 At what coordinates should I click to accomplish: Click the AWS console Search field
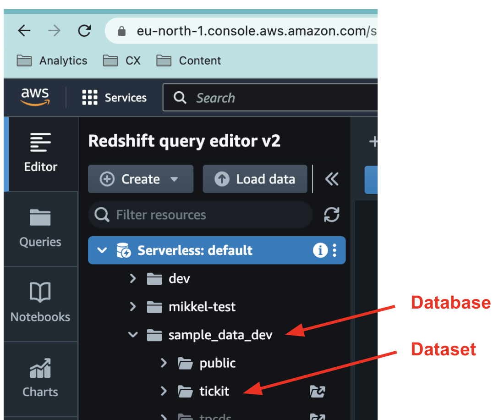pyautogui.click(x=270, y=98)
